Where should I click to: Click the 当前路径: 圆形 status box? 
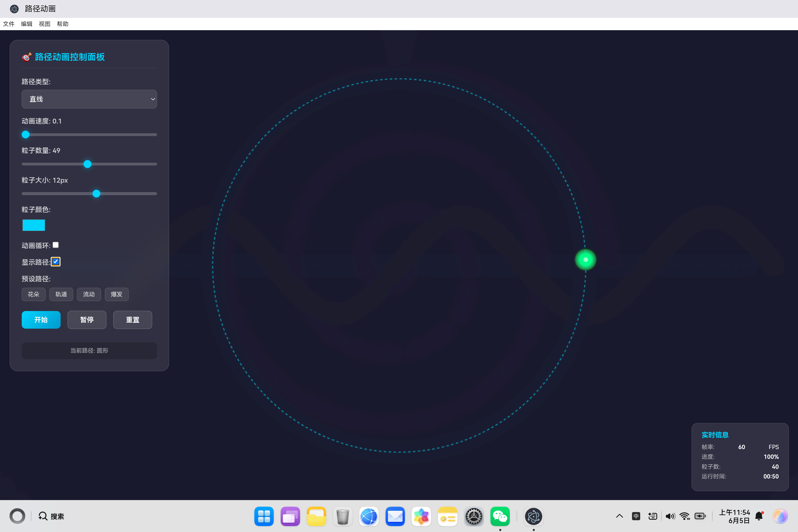89,350
